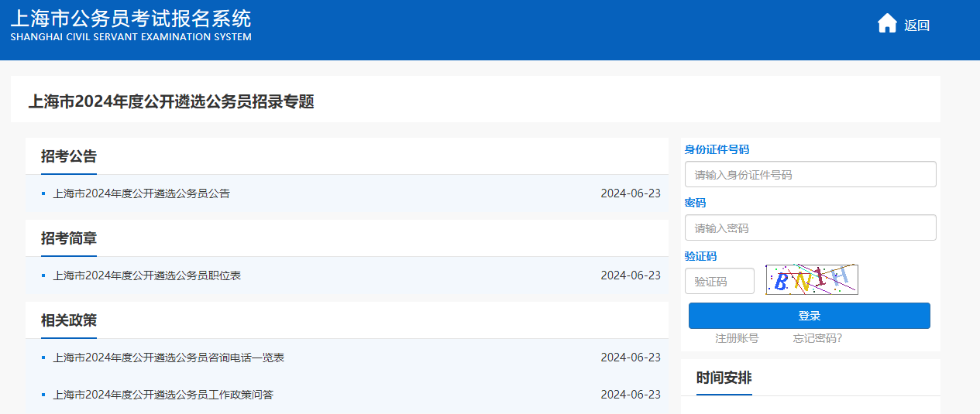The image size is (980, 414).
Task: Click the 注册账号 link
Action: point(737,338)
